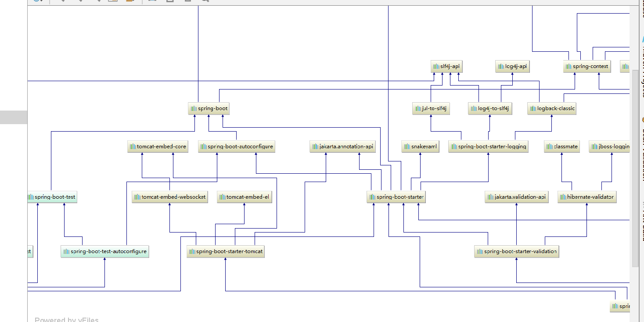Select the spring-boot-autoconfigure node
This screenshot has width=644, height=322.
point(237,147)
